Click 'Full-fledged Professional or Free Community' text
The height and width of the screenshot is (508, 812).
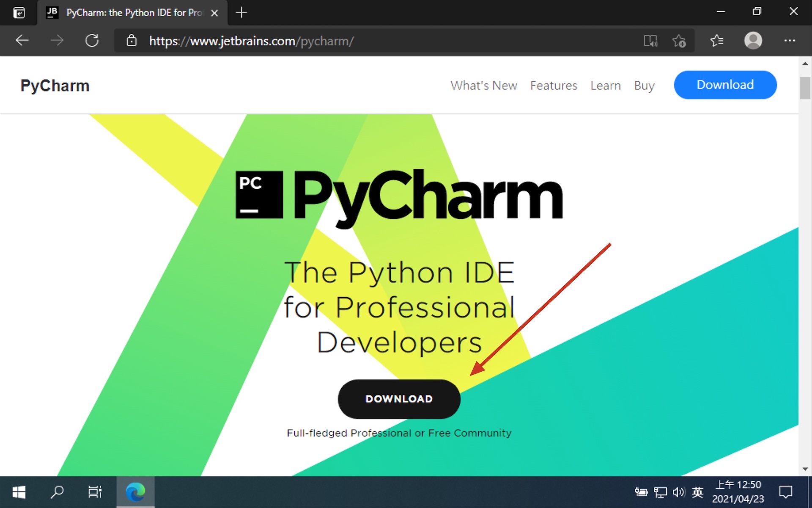(x=399, y=433)
